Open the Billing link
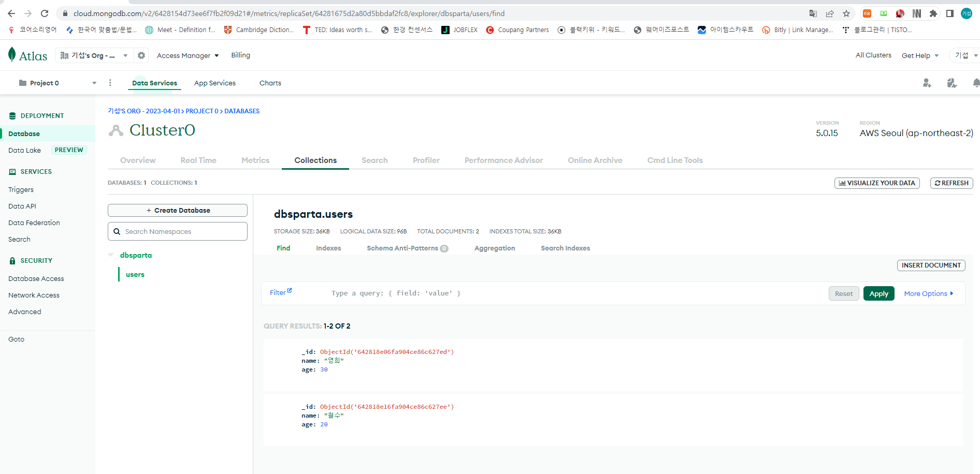The height and width of the screenshot is (474, 980). point(240,55)
